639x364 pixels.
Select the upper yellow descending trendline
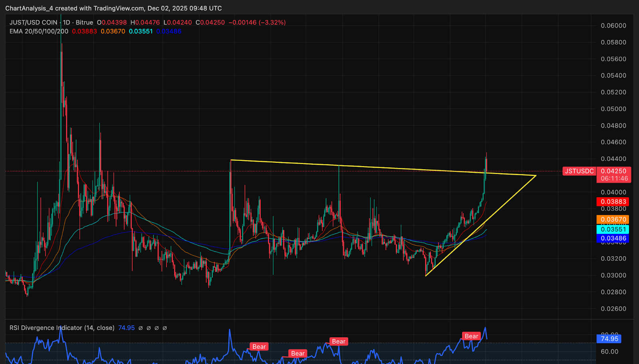[383, 168]
